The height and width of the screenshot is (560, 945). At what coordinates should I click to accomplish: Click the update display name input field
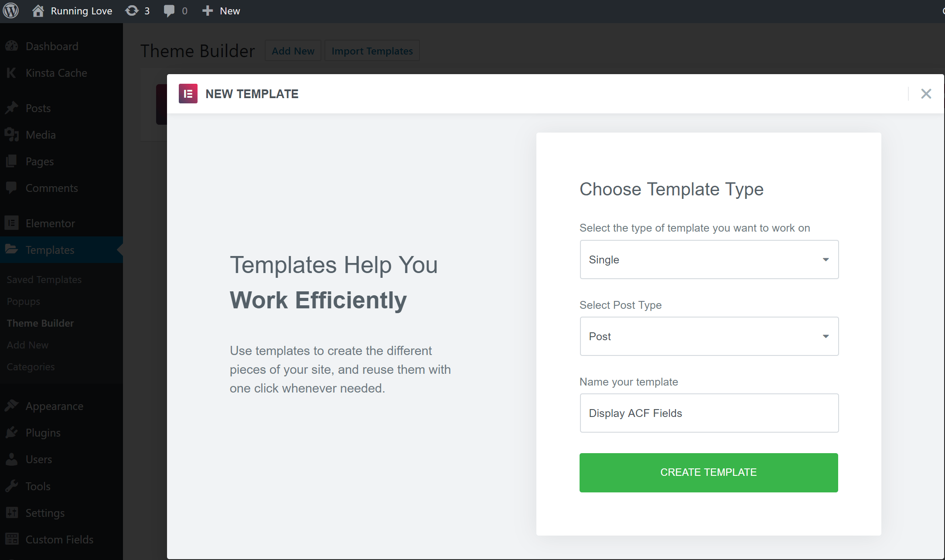708,413
